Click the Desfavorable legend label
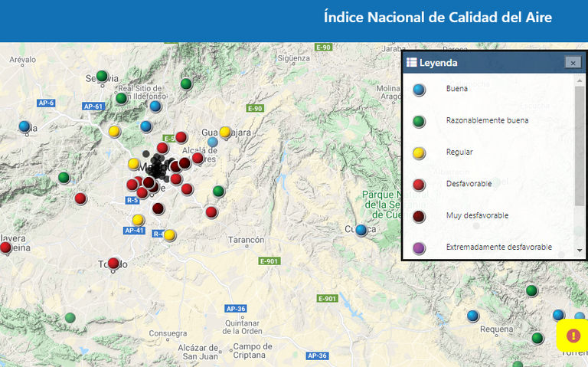This screenshot has width=588, height=367. coord(469,184)
